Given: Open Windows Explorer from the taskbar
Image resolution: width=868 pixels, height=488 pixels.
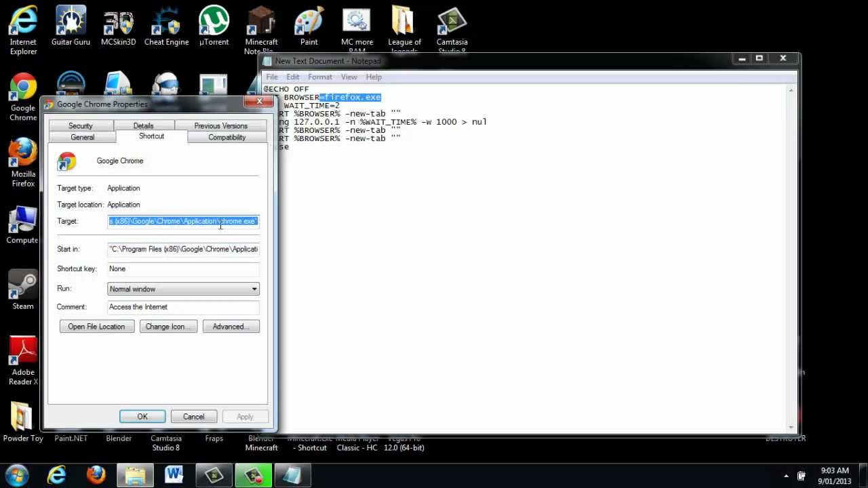Looking at the screenshot, I should click(x=135, y=475).
